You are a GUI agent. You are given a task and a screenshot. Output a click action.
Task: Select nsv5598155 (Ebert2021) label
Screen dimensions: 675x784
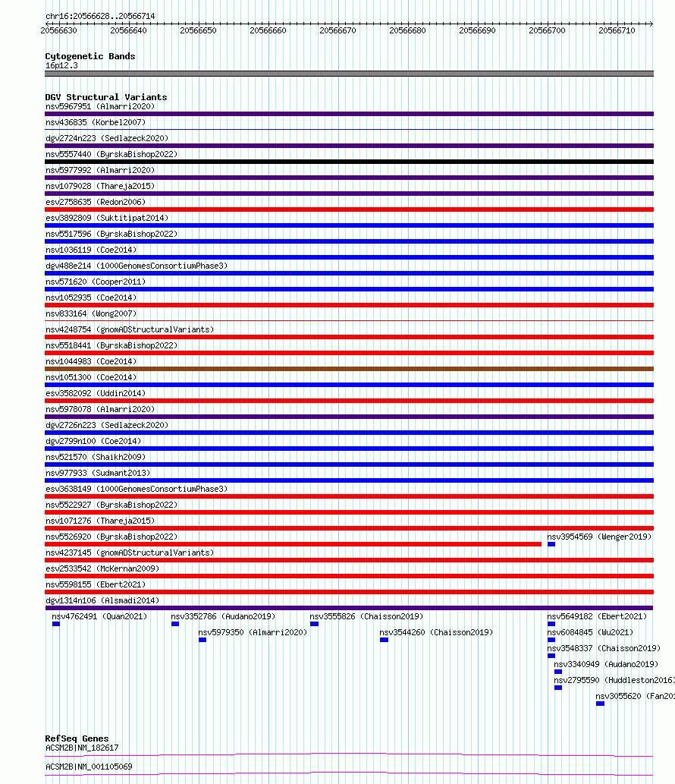coord(96,585)
